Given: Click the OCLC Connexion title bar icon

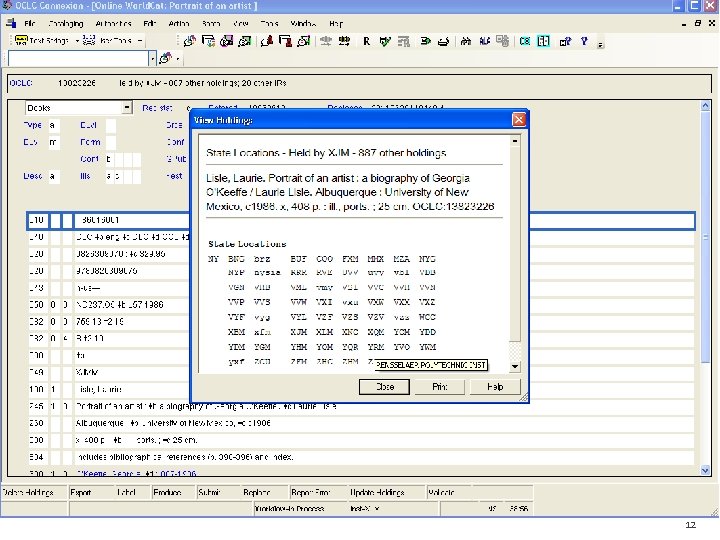Looking at the screenshot, I should pos(9,6).
